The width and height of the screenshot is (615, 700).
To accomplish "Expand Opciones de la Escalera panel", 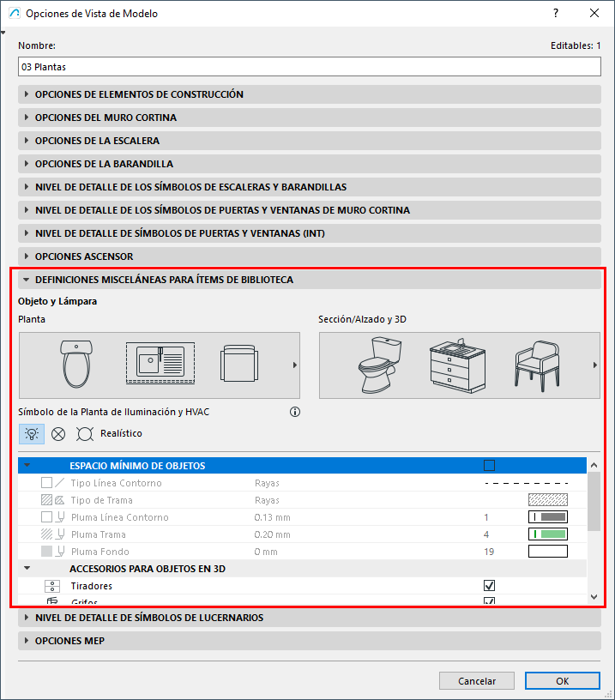I will point(310,141).
